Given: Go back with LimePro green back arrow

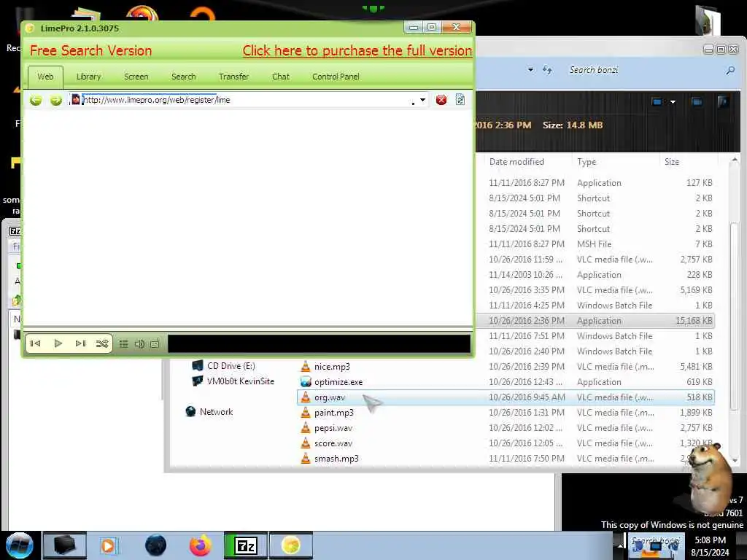Looking at the screenshot, I should pos(36,100).
